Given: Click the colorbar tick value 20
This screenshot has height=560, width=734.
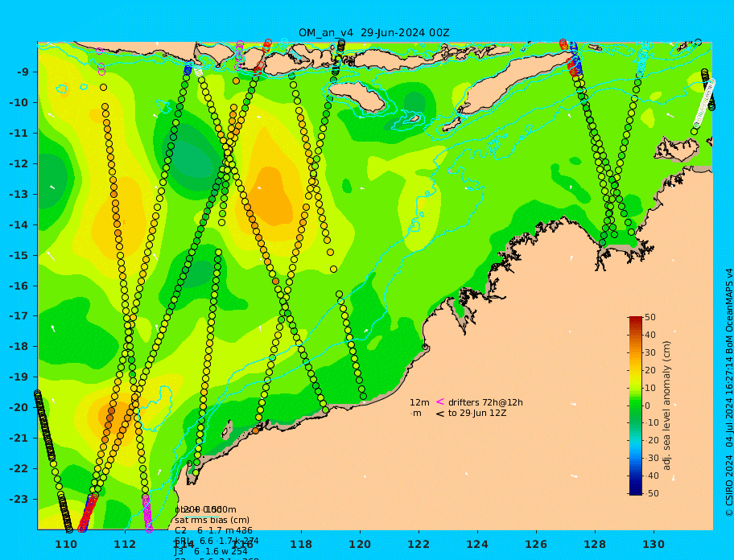Looking at the screenshot, I should coord(650,370).
